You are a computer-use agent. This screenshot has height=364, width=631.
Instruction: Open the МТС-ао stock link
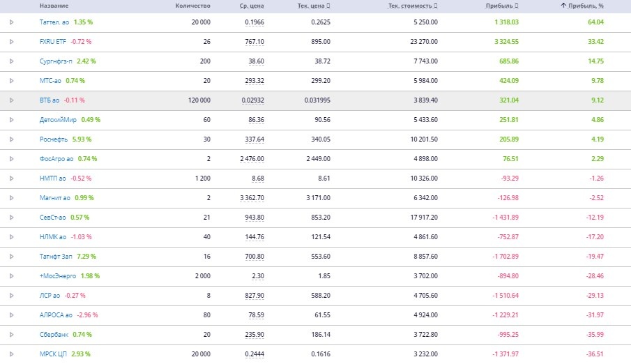(51, 81)
